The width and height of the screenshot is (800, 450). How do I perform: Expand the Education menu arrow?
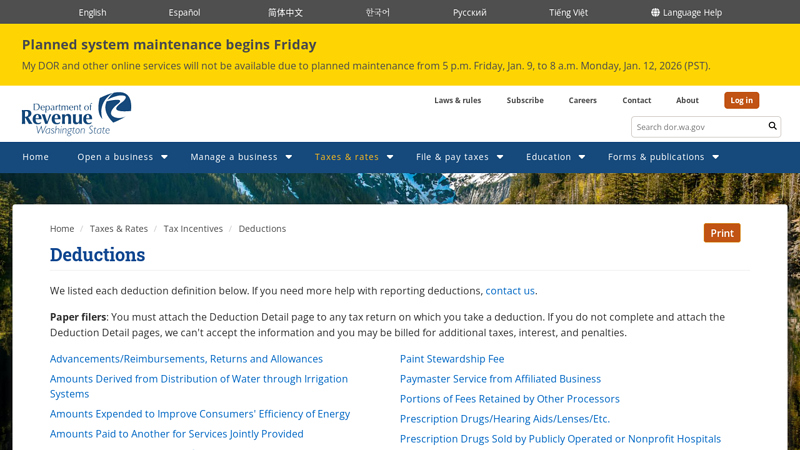pyautogui.click(x=582, y=157)
